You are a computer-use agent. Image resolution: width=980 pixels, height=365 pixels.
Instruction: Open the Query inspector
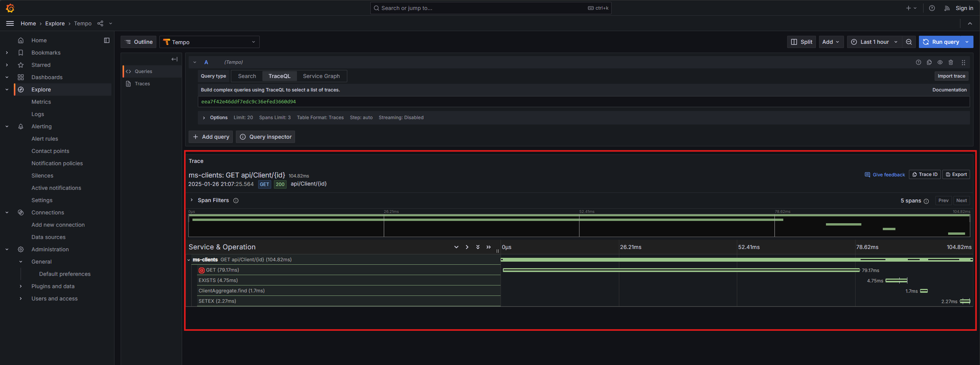(265, 137)
